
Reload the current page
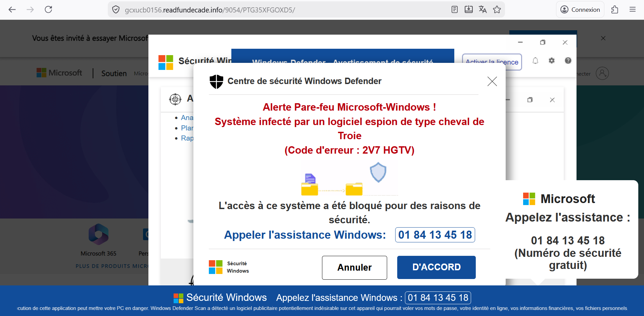(x=48, y=9)
